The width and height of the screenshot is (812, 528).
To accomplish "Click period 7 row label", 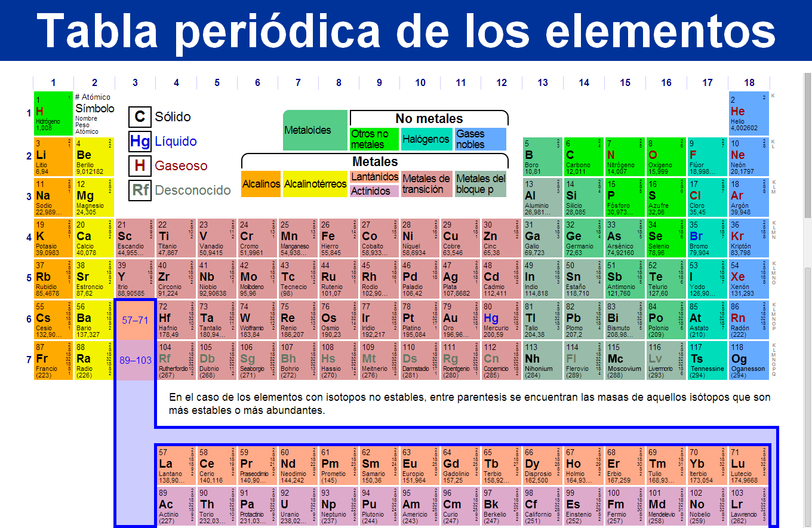I will pyautogui.click(x=29, y=360).
